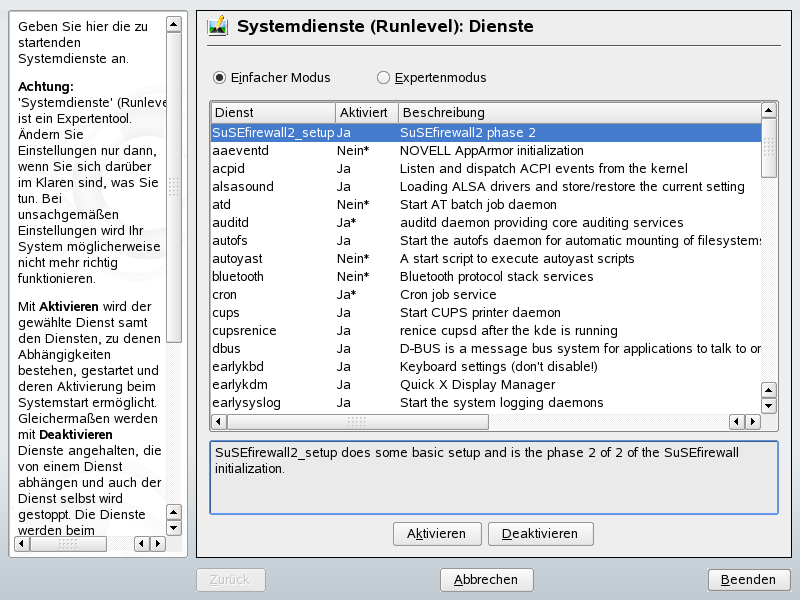Image resolution: width=800 pixels, height=600 pixels.
Task: Click Abbrechen to cancel
Action: click(486, 579)
